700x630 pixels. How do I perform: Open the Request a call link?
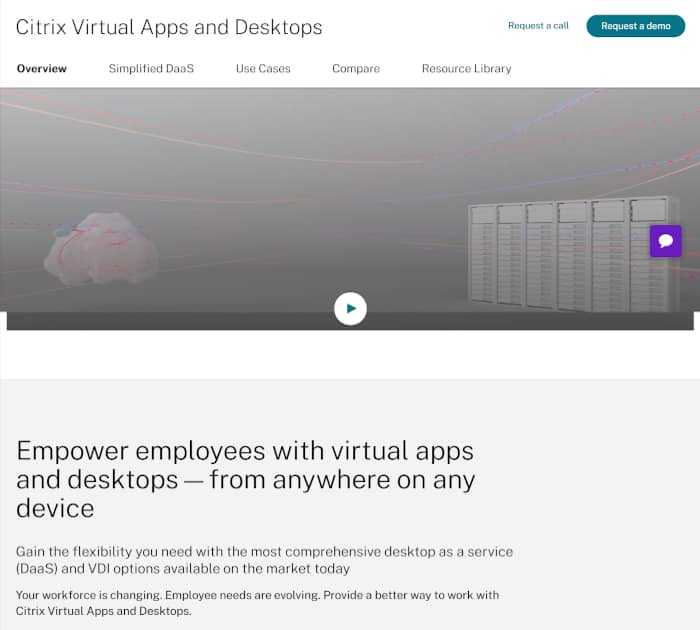[x=538, y=25]
